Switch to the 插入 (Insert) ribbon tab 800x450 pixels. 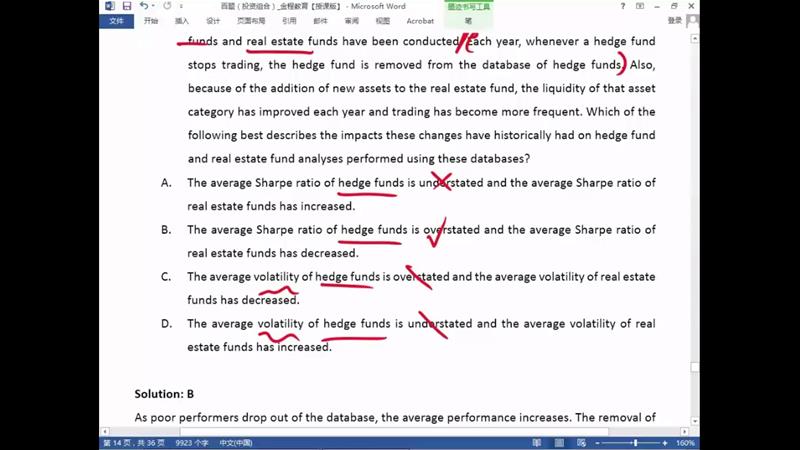point(182,20)
